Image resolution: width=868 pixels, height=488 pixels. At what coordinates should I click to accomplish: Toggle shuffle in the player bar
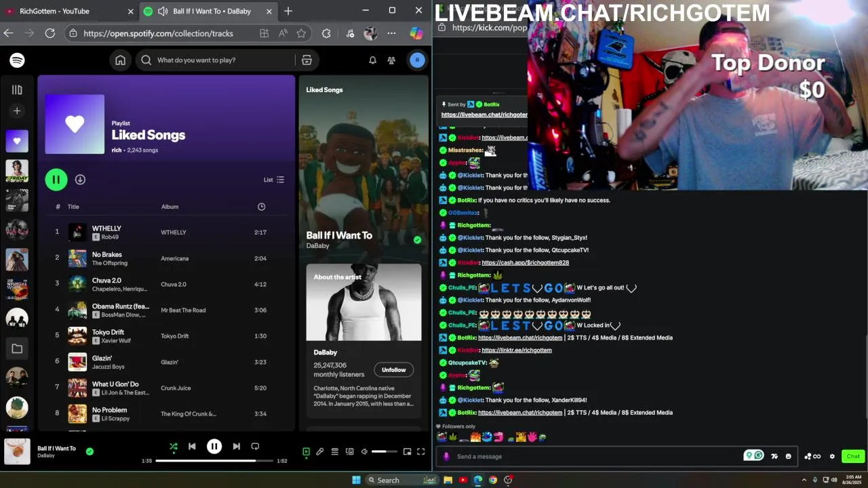[x=174, y=447]
